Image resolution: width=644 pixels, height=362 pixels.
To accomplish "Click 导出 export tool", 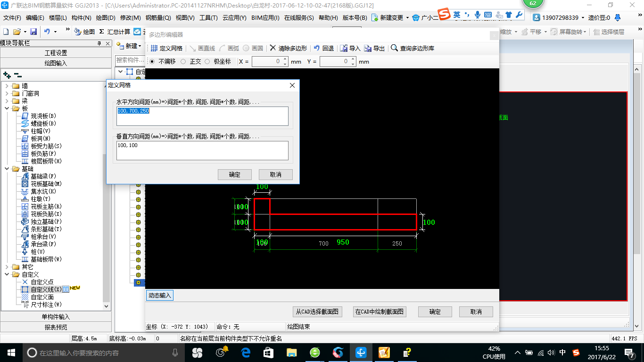I will point(375,48).
